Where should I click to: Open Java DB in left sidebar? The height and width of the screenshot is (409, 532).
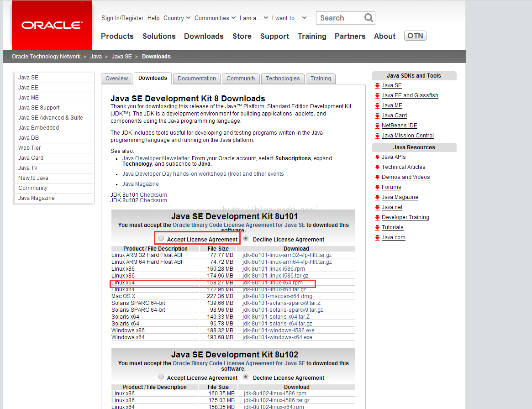(x=53, y=138)
